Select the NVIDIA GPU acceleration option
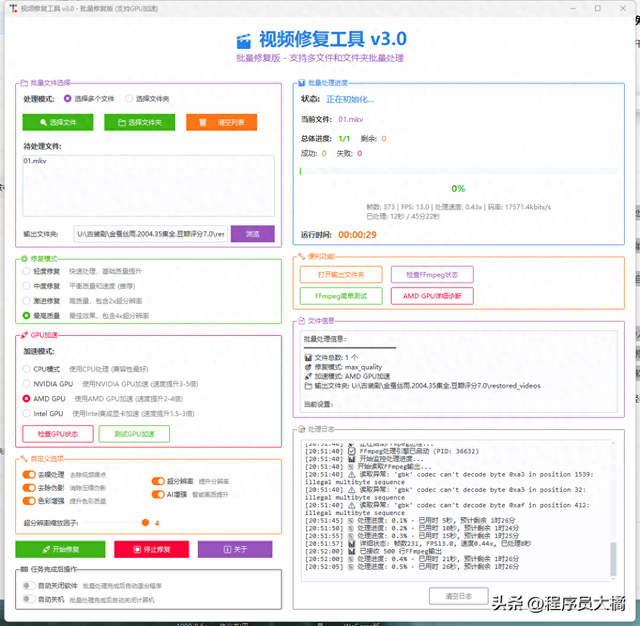The height and width of the screenshot is (626, 640). click(x=27, y=384)
